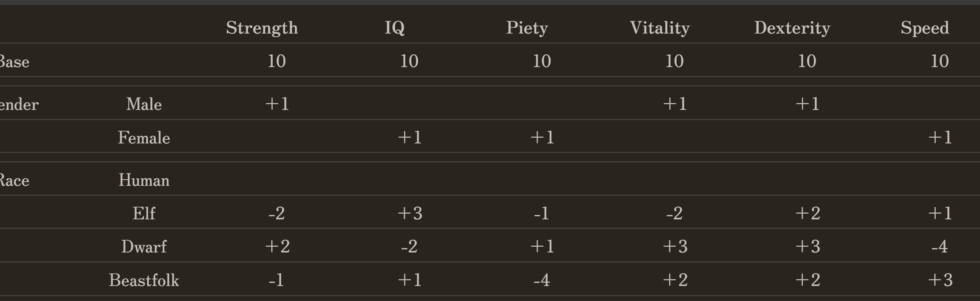Click the Base row label
Image resolution: width=980 pixels, height=301 pixels.
point(14,62)
